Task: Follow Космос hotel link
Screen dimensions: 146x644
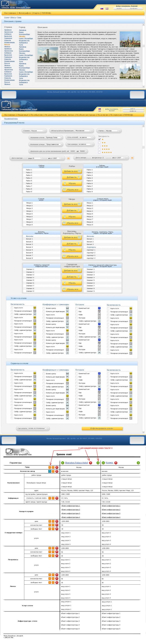Action: tap(109, 463)
